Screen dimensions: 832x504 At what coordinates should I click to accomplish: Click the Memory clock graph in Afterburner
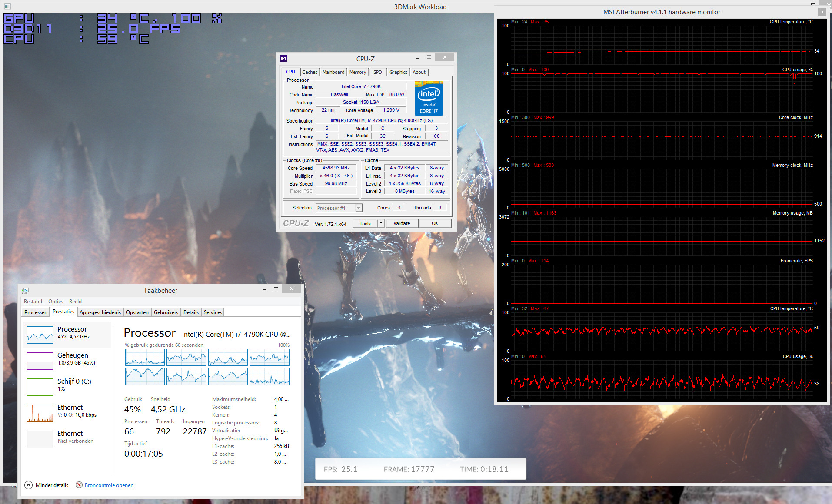662,188
